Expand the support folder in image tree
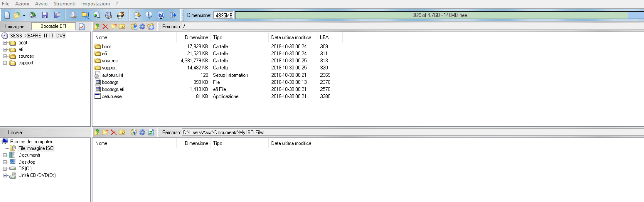Viewport: 644px width, 202px height. (x=5, y=63)
